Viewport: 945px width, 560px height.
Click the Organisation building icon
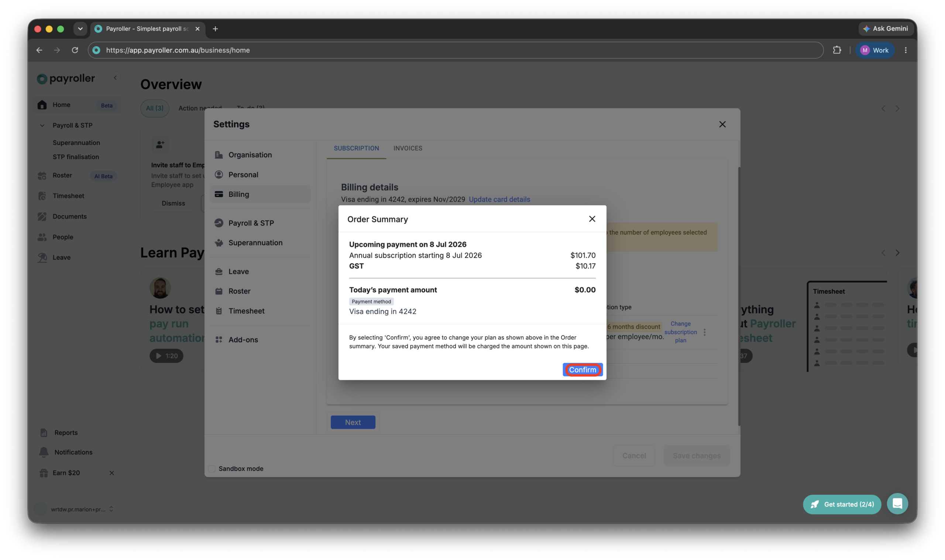(219, 155)
